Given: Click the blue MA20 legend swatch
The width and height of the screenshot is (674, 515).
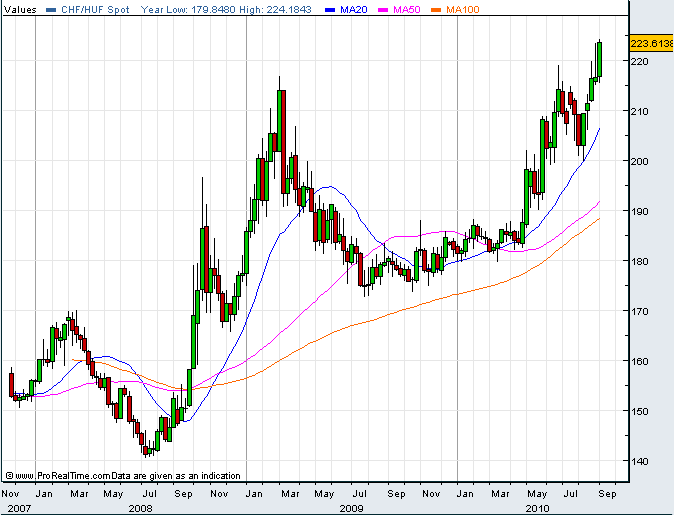Looking at the screenshot, I should [x=330, y=10].
